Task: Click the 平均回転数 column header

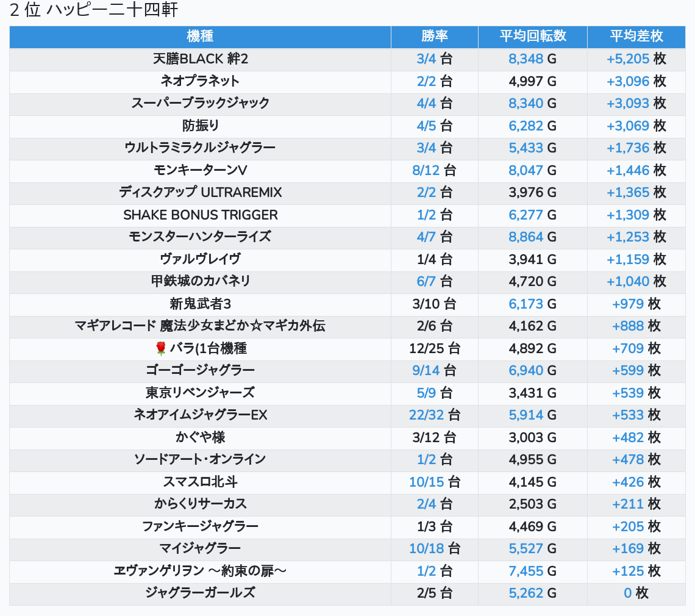Action: click(x=532, y=37)
